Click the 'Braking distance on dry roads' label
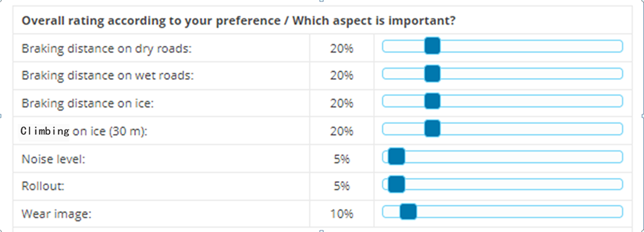This screenshot has height=232, width=644. [x=107, y=49]
